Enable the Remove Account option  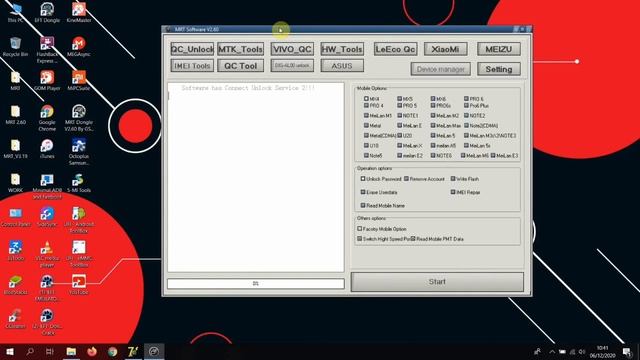pos(407,179)
